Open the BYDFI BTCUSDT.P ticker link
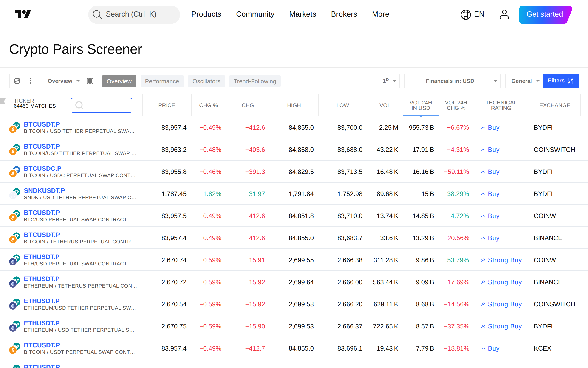Viewport: 588px width, 368px height. pyautogui.click(x=42, y=124)
